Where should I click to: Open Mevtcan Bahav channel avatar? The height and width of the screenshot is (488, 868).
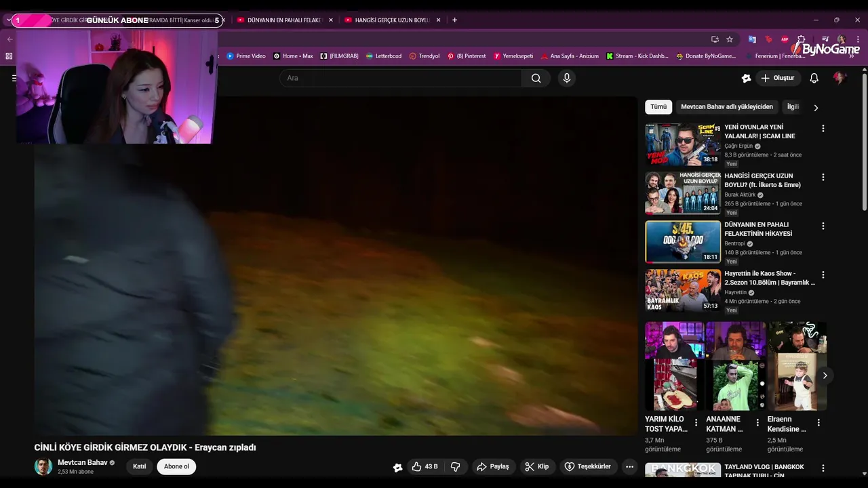pyautogui.click(x=43, y=466)
